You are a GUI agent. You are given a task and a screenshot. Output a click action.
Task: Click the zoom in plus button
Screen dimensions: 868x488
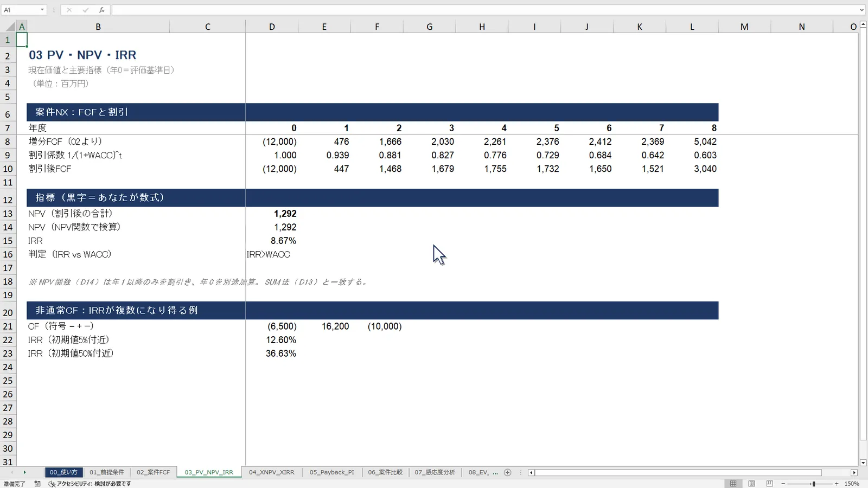coord(837,483)
